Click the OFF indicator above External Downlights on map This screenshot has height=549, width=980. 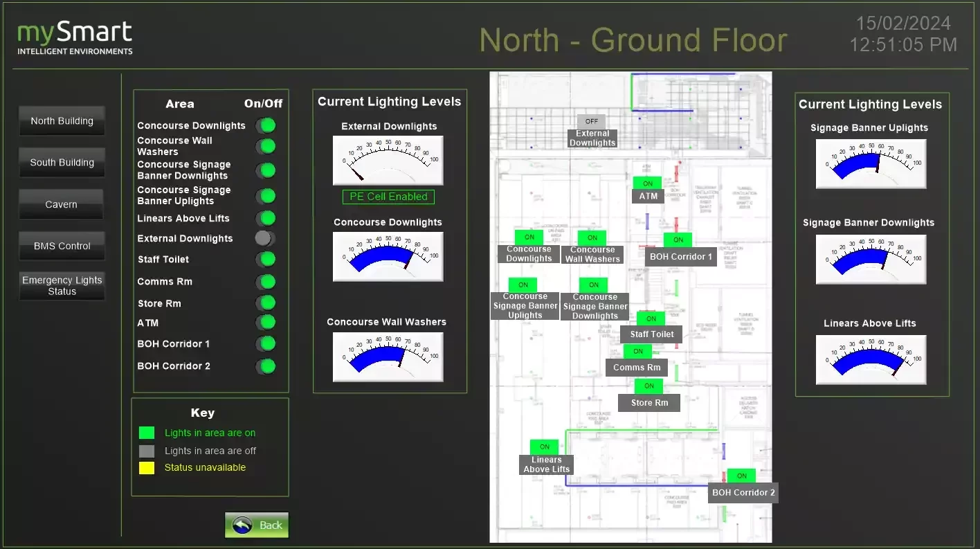click(591, 121)
